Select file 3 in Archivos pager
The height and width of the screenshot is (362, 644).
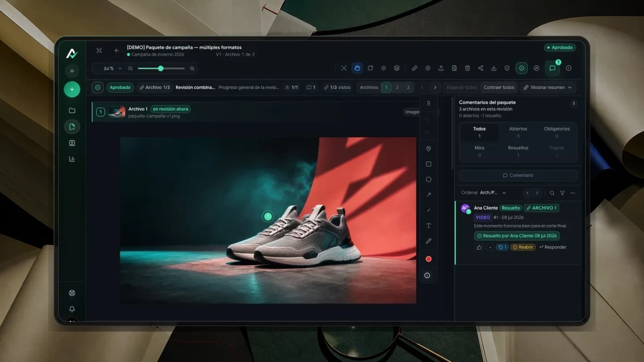[x=408, y=88]
